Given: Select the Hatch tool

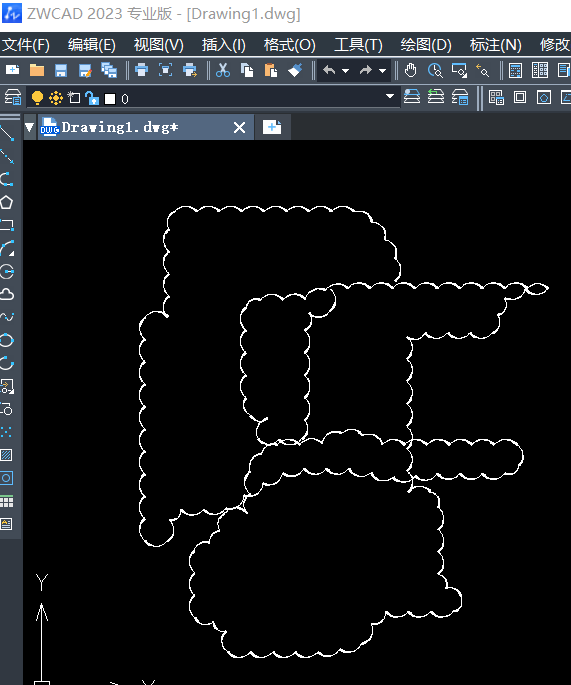Looking at the screenshot, I should point(7,455).
